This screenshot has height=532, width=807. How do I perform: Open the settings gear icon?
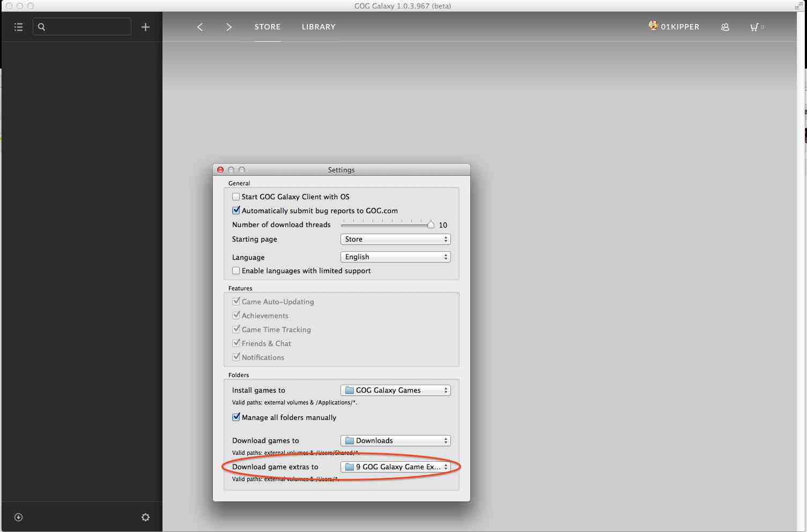point(145,517)
